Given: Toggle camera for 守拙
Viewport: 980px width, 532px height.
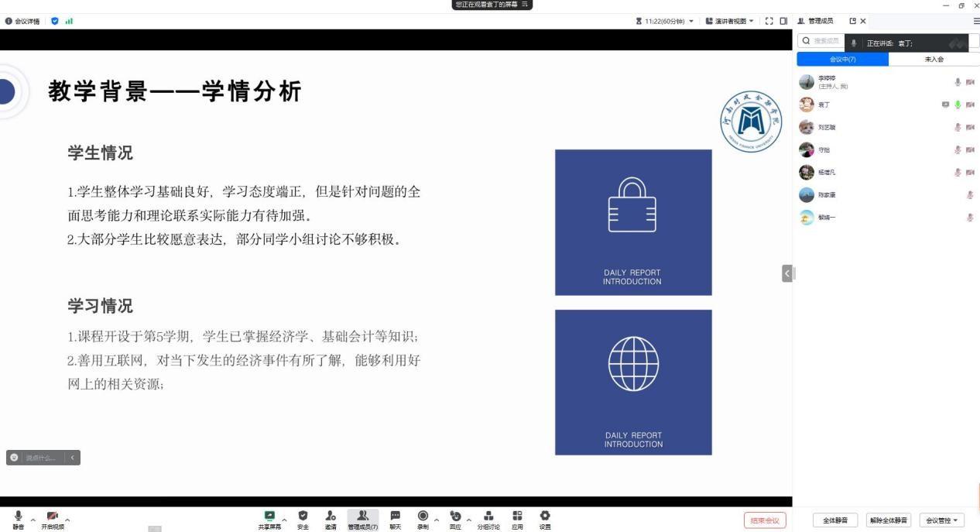Looking at the screenshot, I should point(970,149).
